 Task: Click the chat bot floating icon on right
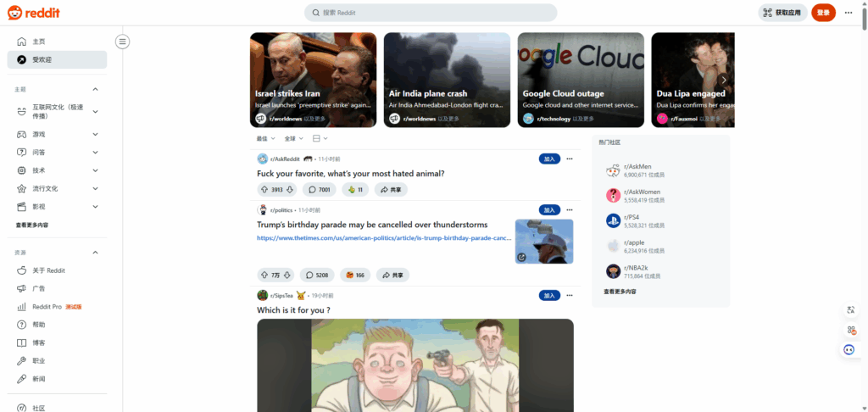click(x=849, y=349)
